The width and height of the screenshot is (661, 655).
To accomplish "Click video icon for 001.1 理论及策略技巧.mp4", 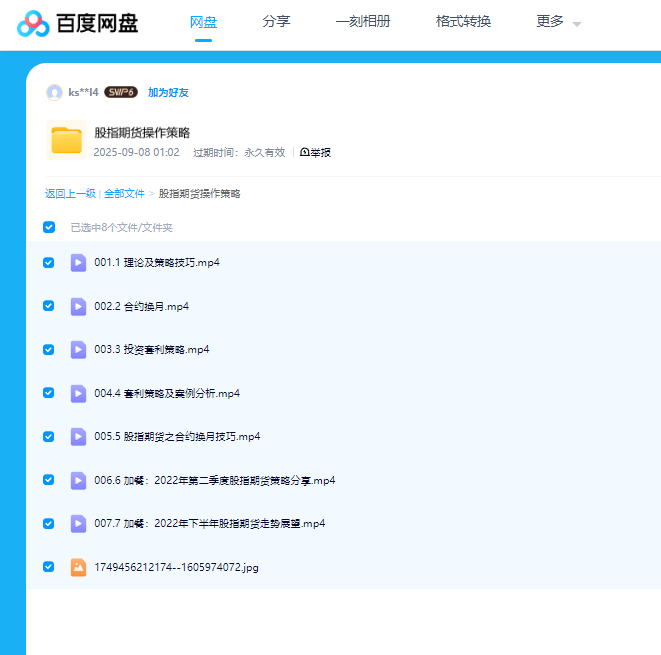I will [x=78, y=263].
